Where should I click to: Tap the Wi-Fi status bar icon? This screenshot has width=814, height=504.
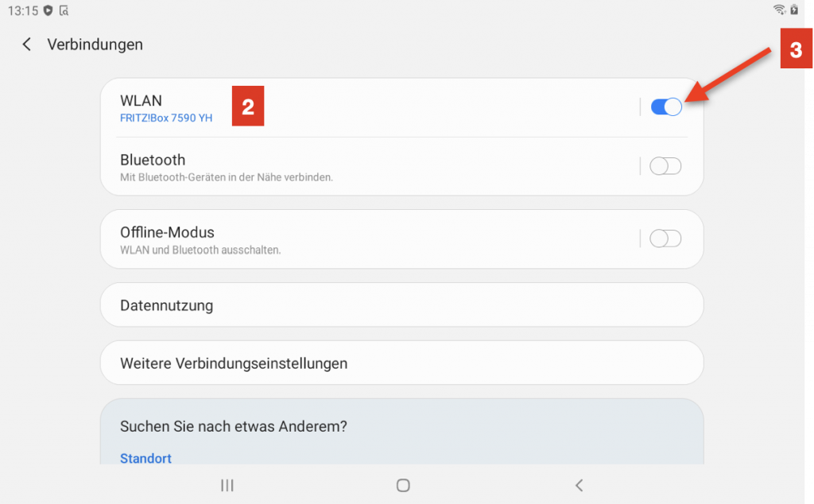pyautogui.click(x=779, y=10)
